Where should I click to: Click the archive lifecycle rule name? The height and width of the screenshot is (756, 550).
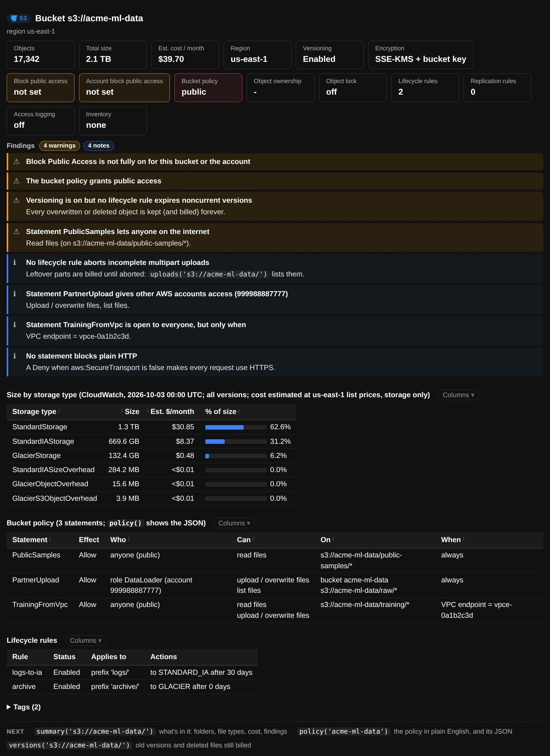pos(24,687)
